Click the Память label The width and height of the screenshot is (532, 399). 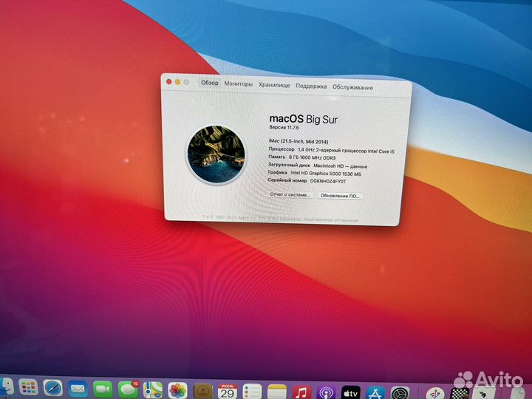click(277, 157)
